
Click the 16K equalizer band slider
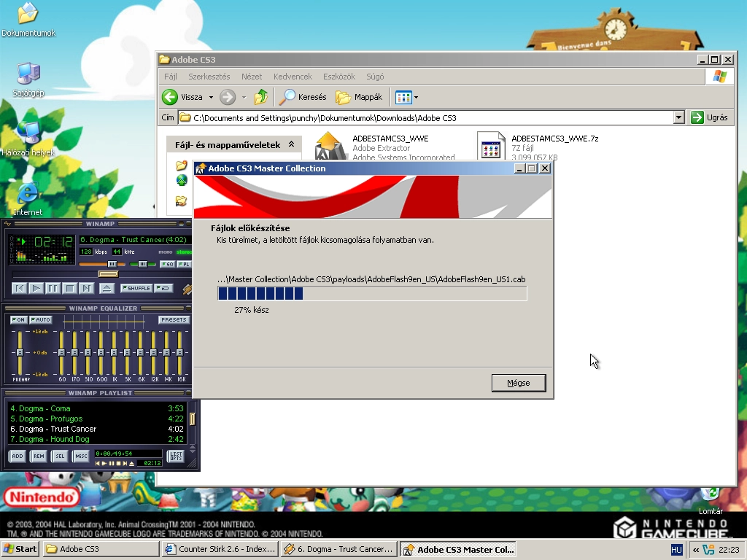(x=179, y=352)
